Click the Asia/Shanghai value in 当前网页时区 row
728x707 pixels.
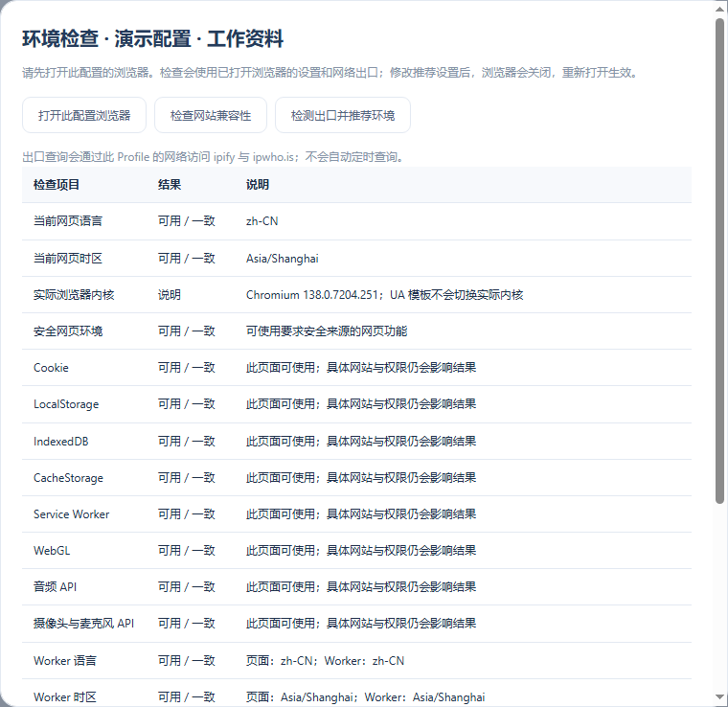(283, 258)
